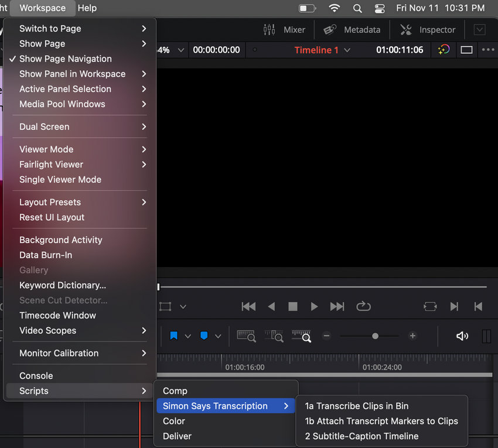Jump to last frame in transport
The width and height of the screenshot is (498, 448).
tap(337, 306)
